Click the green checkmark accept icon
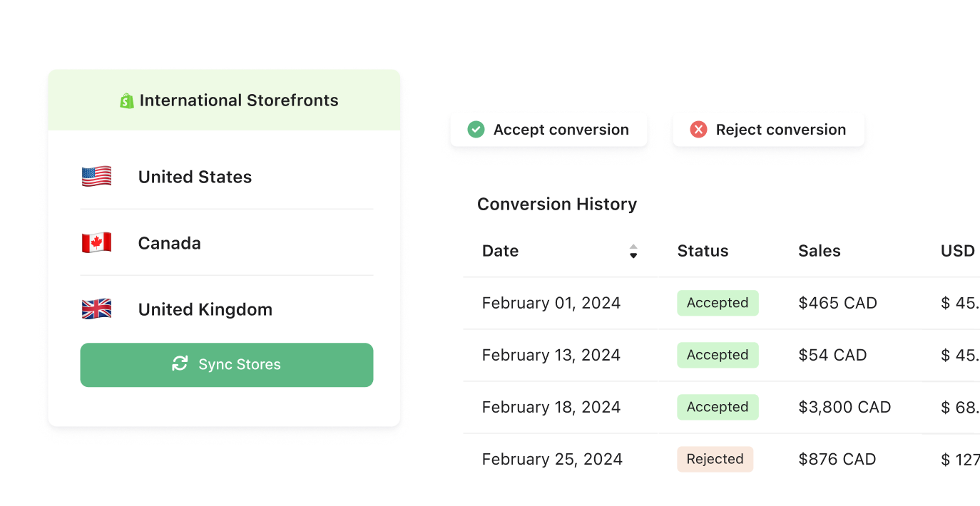Image resolution: width=980 pixels, height=506 pixels. (x=476, y=130)
